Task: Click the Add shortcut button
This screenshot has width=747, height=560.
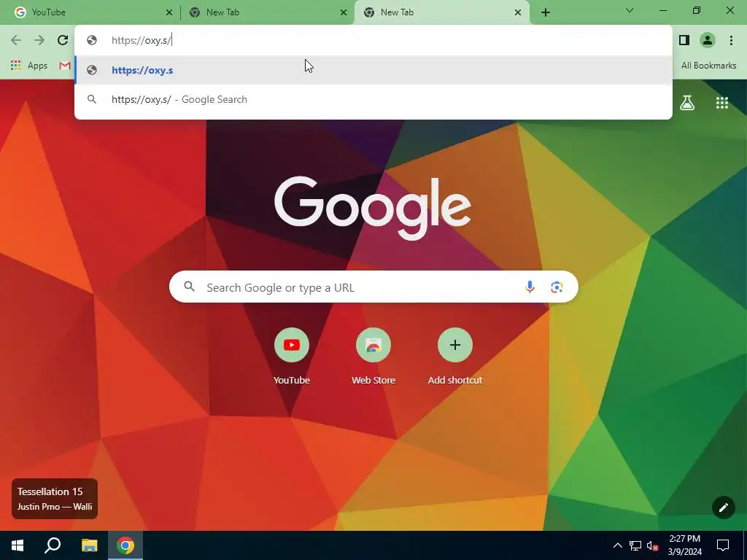Action: (x=455, y=356)
